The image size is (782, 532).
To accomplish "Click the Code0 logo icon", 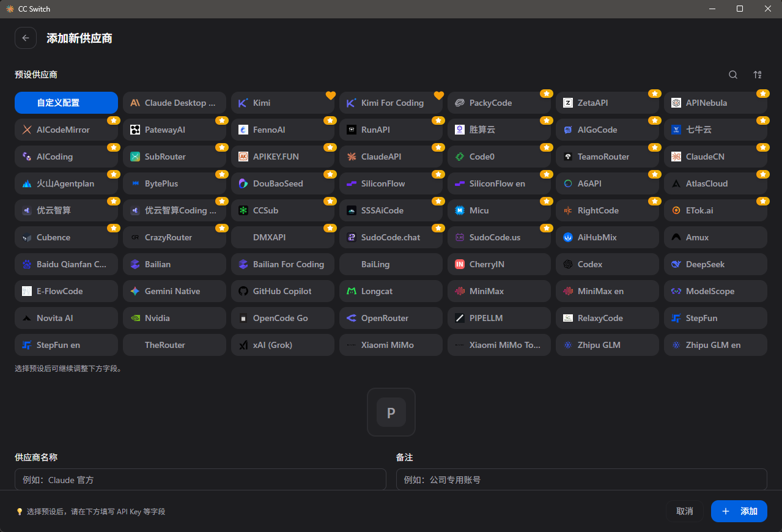I will point(460,157).
